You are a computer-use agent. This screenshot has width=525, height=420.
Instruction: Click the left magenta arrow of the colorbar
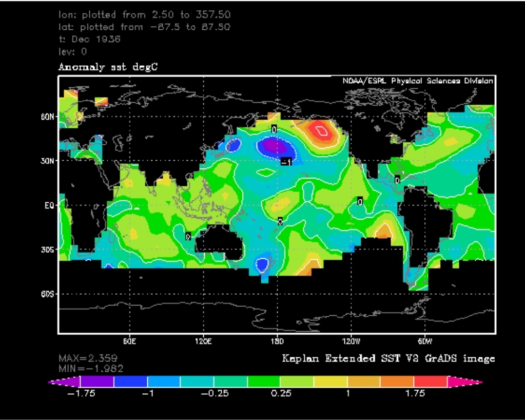pos(64,382)
